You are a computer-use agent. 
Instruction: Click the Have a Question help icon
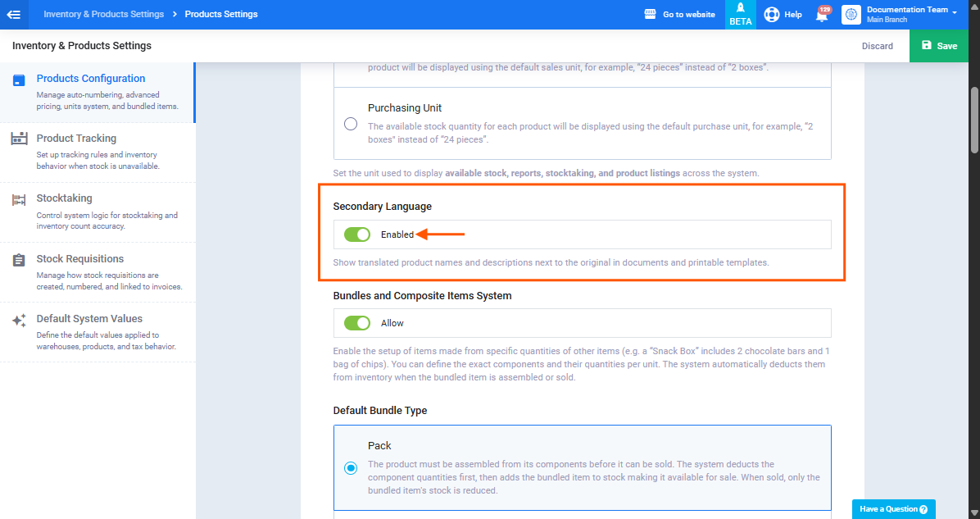[x=923, y=510]
